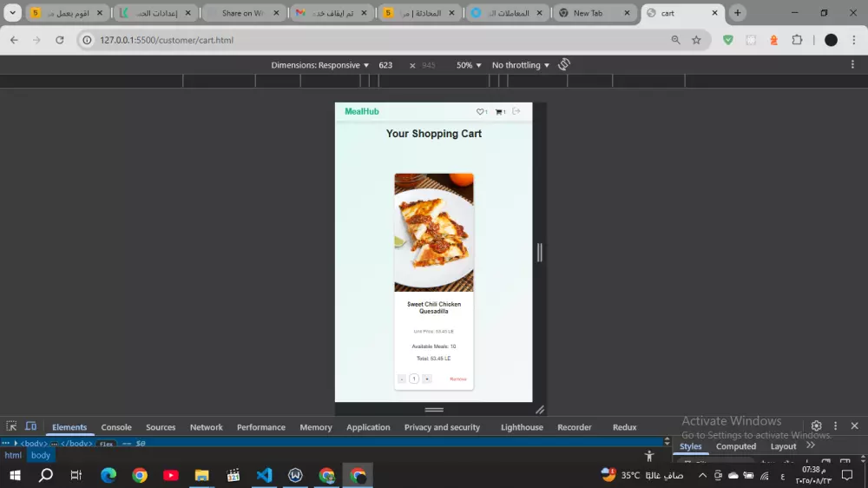The image size is (868, 488).
Task: Expand the body node in DOM tree
Action: [x=16, y=443]
